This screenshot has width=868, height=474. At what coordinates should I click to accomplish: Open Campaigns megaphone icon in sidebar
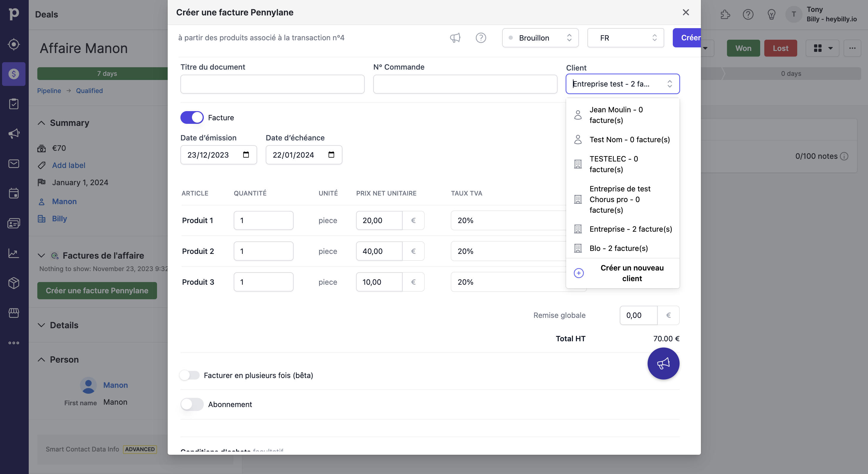click(13, 134)
